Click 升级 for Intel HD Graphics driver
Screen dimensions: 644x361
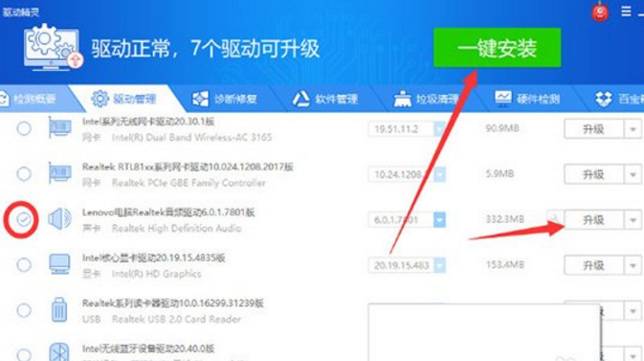click(593, 265)
